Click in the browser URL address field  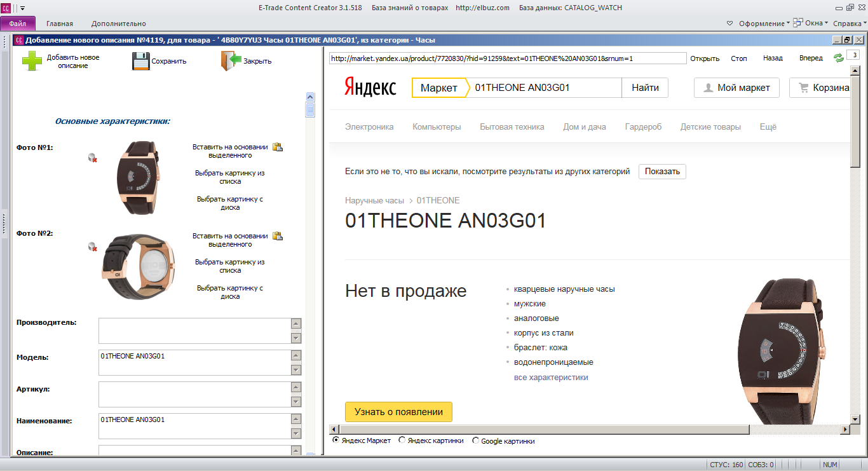tap(508, 58)
